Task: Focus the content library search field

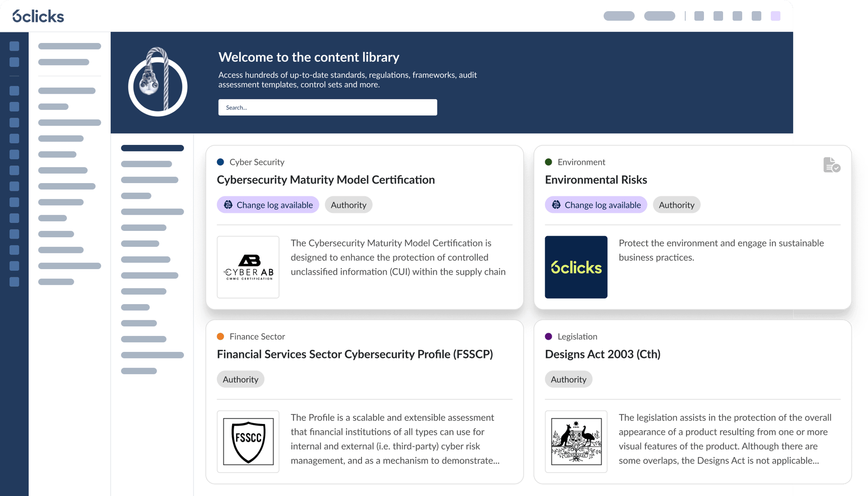Action: [327, 107]
